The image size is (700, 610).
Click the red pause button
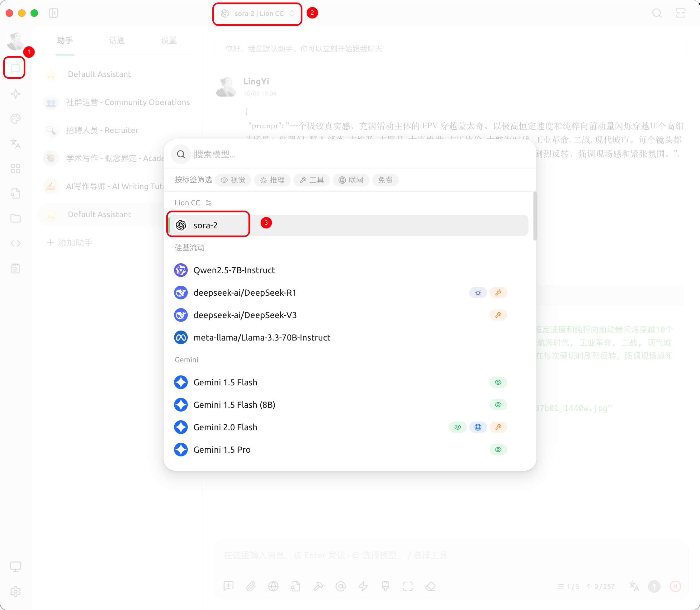[675, 586]
